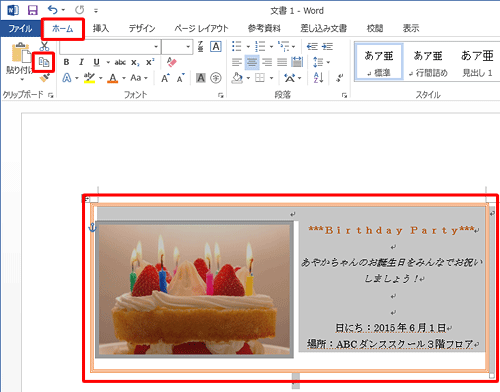Clear all formatting eraser icon
This screenshot has height=392, width=500.
[172, 62]
